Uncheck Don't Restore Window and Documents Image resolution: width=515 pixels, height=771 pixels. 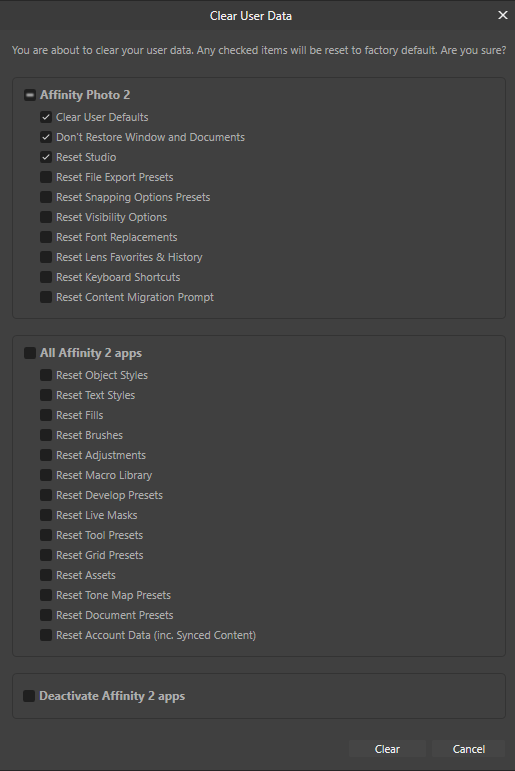click(x=46, y=137)
